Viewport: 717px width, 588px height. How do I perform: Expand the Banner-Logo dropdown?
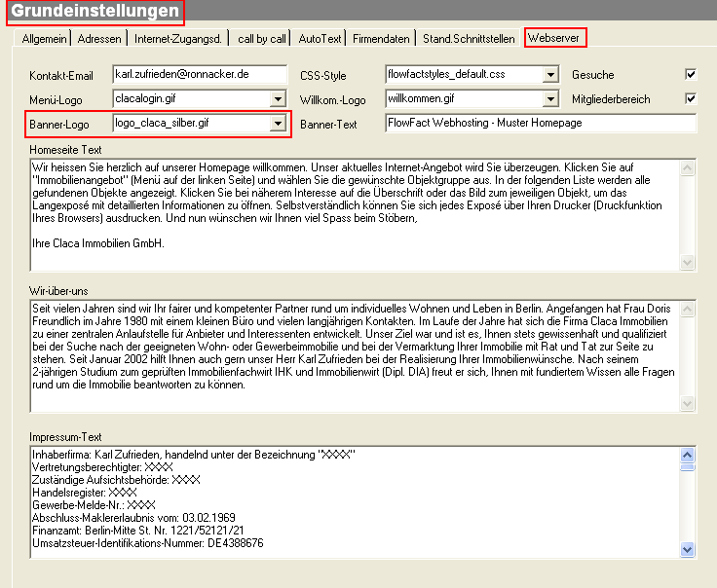(278, 123)
